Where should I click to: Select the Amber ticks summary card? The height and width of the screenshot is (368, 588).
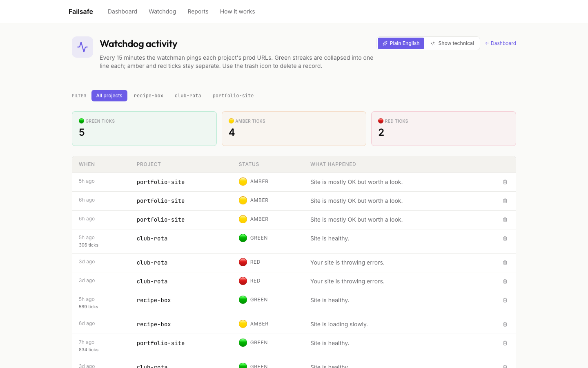(294, 128)
